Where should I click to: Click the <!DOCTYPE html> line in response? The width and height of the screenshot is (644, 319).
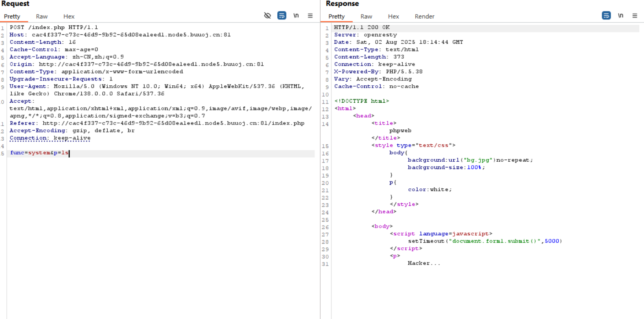coord(362,101)
